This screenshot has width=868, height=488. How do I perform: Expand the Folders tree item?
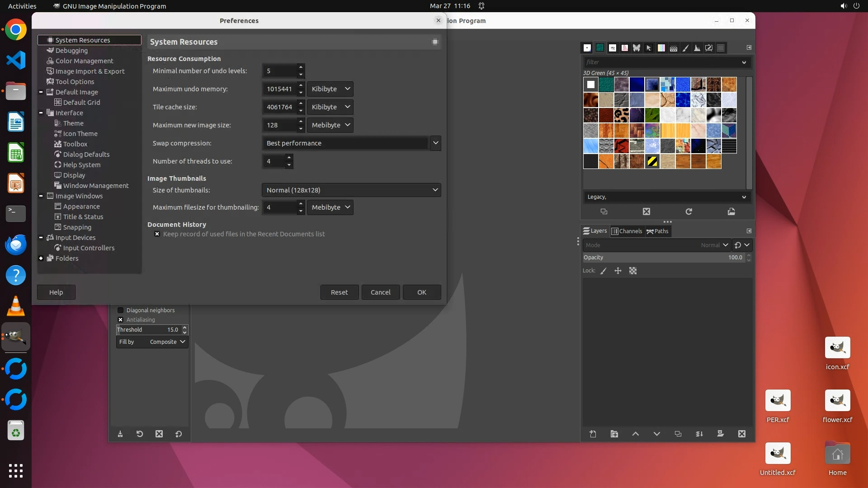[x=41, y=258]
